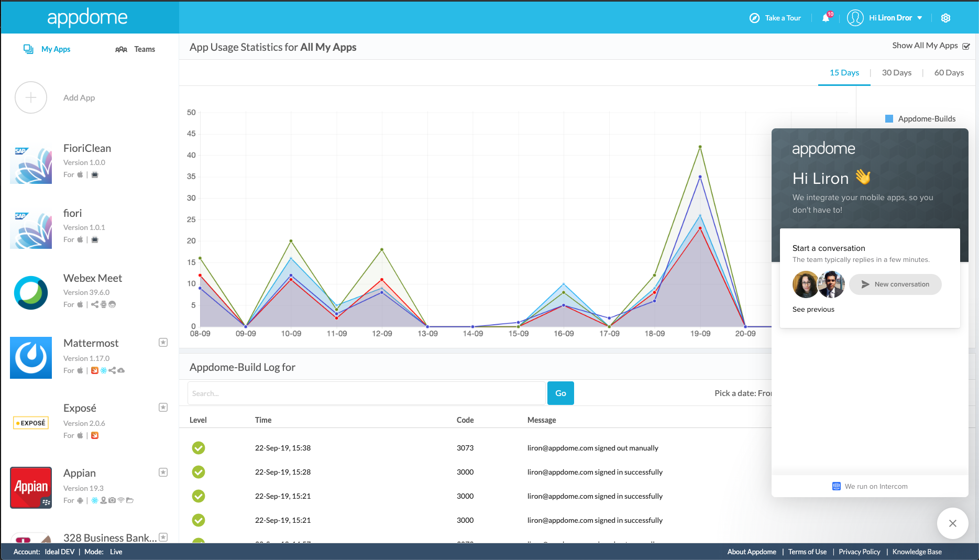Image resolution: width=979 pixels, height=560 pixels.
Task: Open Knowledge Base footer link
Action: pos(917,552)
